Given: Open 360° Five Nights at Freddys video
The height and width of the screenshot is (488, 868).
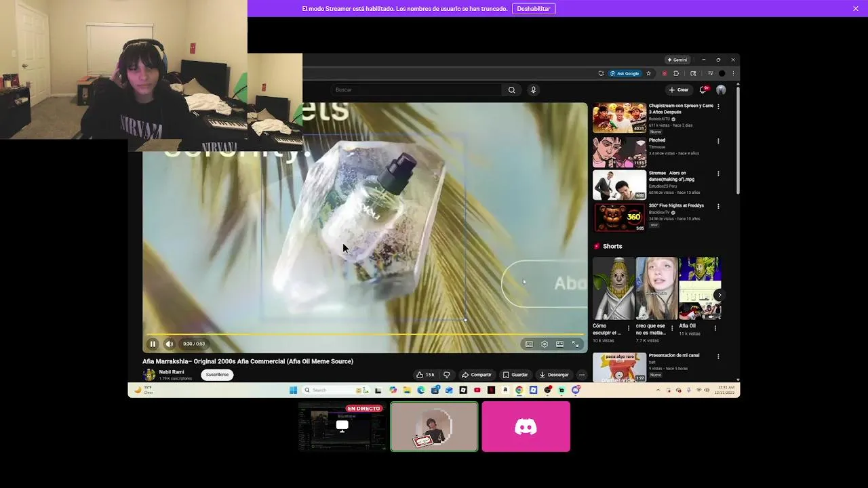Looking at the screenshot, I should [x=620, y=217].
